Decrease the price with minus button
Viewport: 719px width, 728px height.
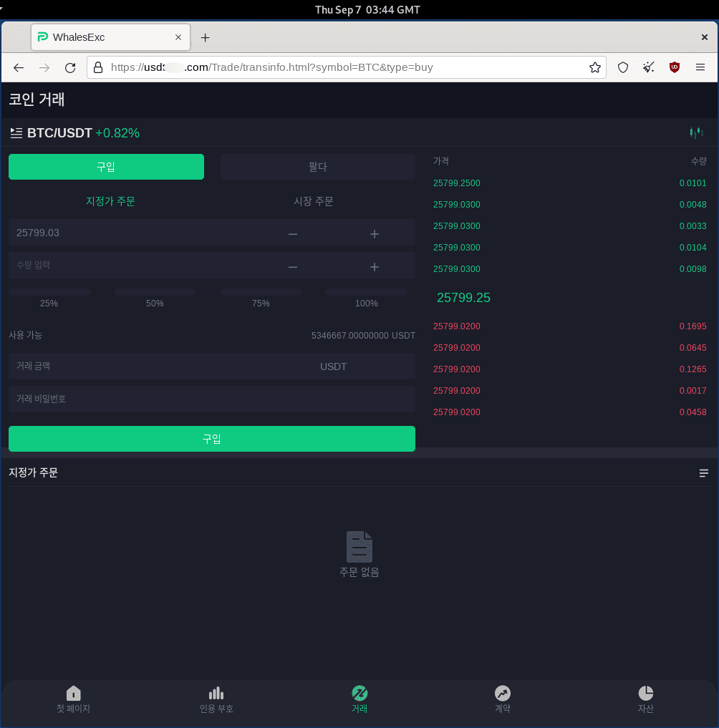tap(293, 234)
